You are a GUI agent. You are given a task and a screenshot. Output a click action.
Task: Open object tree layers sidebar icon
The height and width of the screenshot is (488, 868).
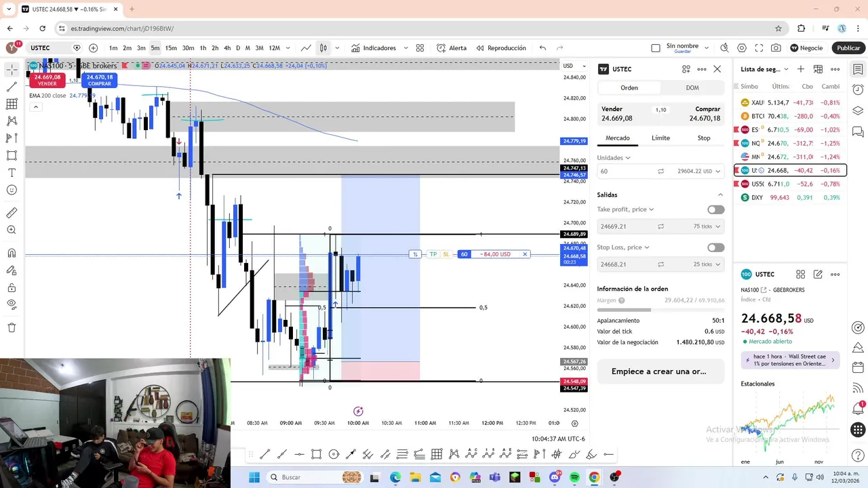click(858, 110)
